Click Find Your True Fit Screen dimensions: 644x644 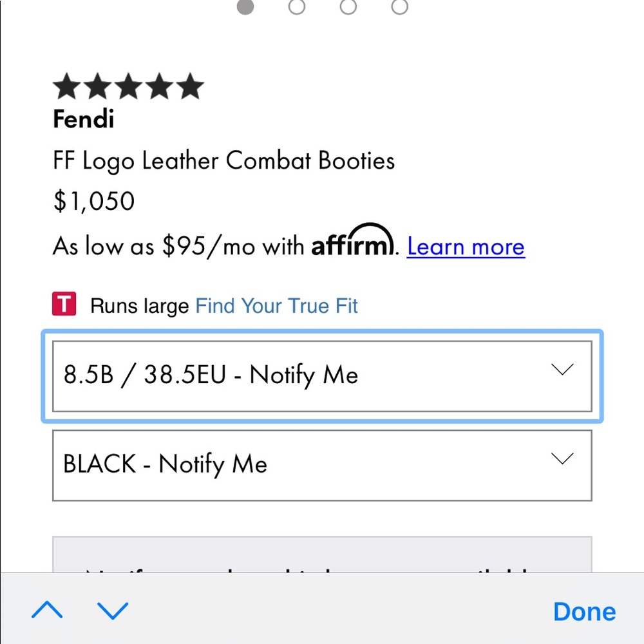(276, 305)
